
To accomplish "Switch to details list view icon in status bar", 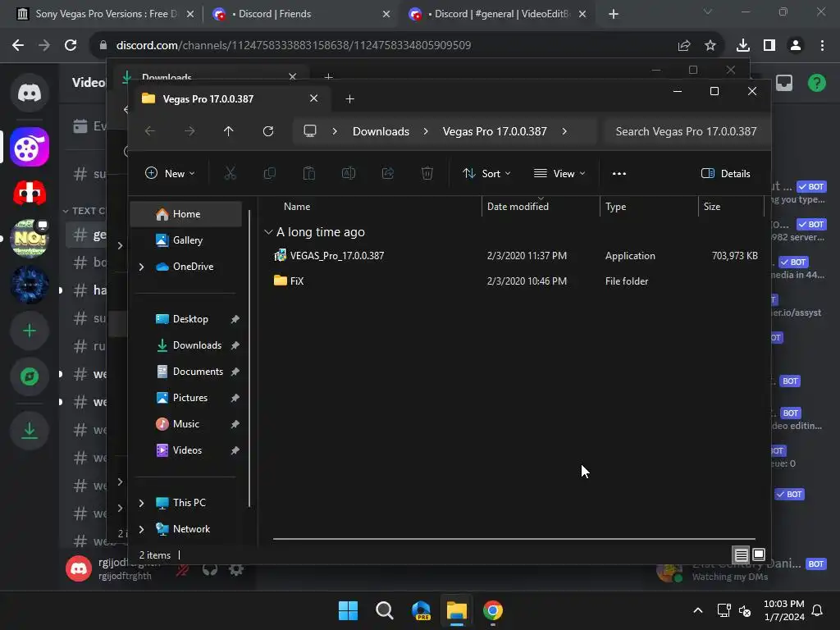I will click(x=741, y=555).
